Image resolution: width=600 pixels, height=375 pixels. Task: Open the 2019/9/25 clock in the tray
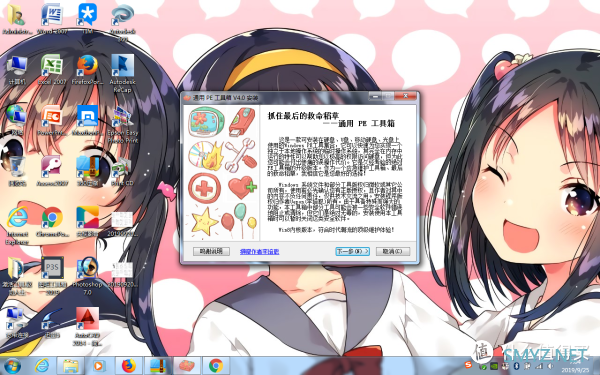(x=575, y=367)
